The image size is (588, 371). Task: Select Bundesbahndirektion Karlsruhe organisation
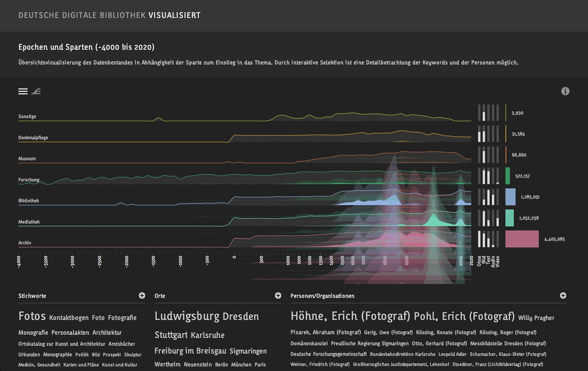coord(402,354)
